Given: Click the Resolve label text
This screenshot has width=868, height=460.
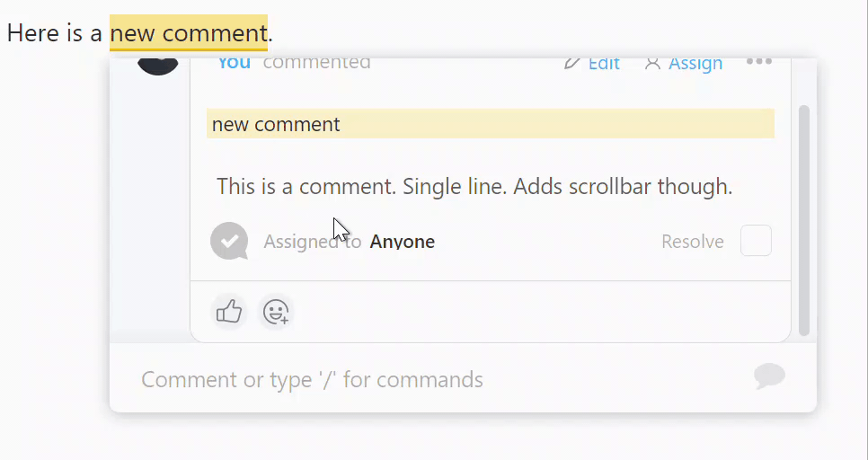Looking at the screenshot, I should pyautogui.click(x=693, y=242).
